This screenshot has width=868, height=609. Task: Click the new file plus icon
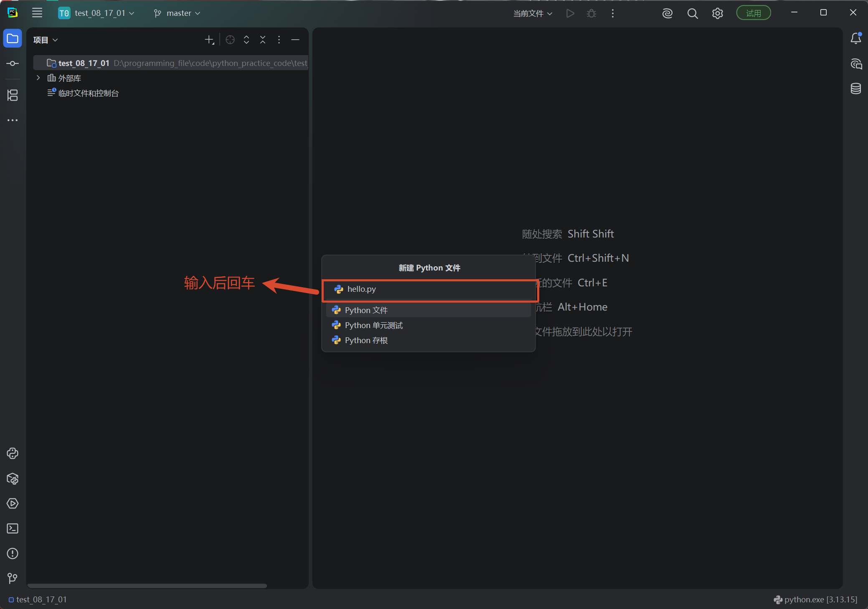(x=209, y=40)
